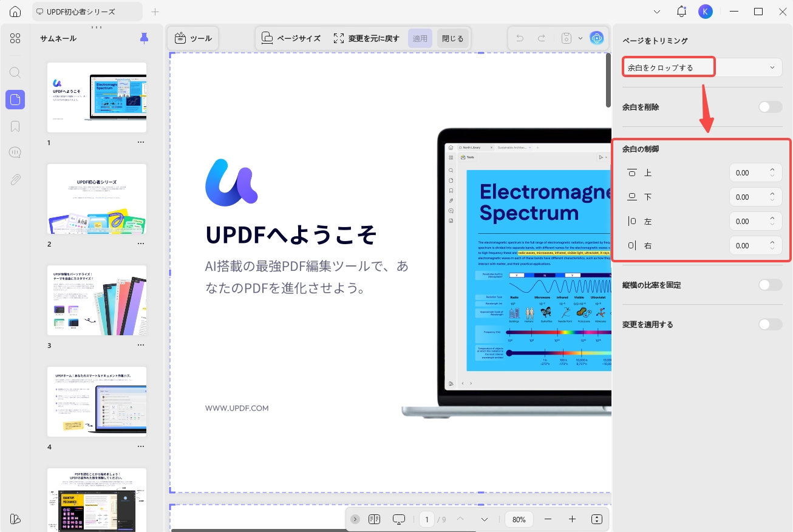Click the 左 margin input field
The height and width of the screenshot is (532, 793).
(756, 222)
